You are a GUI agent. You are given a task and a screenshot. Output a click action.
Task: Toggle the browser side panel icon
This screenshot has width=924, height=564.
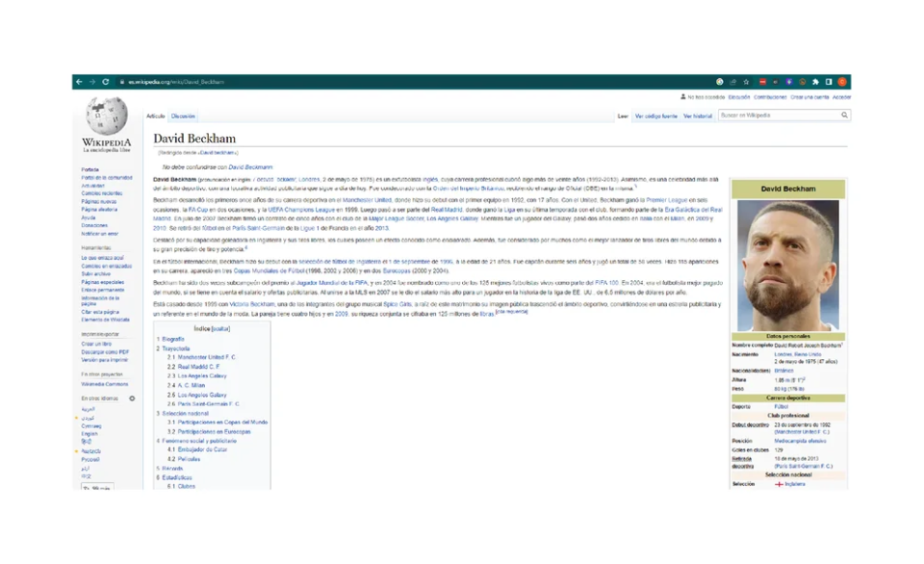(828, 82)
